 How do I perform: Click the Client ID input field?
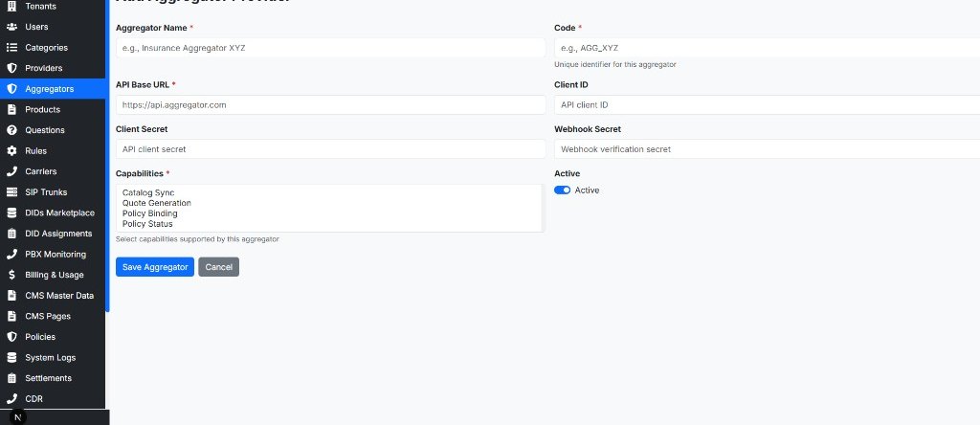coord(767,105)
